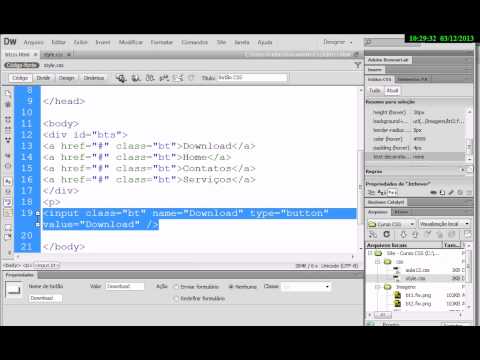Click the Nome do botão text field
The height and width of the screenshot is (360, 480).
(x=45, y=298)
